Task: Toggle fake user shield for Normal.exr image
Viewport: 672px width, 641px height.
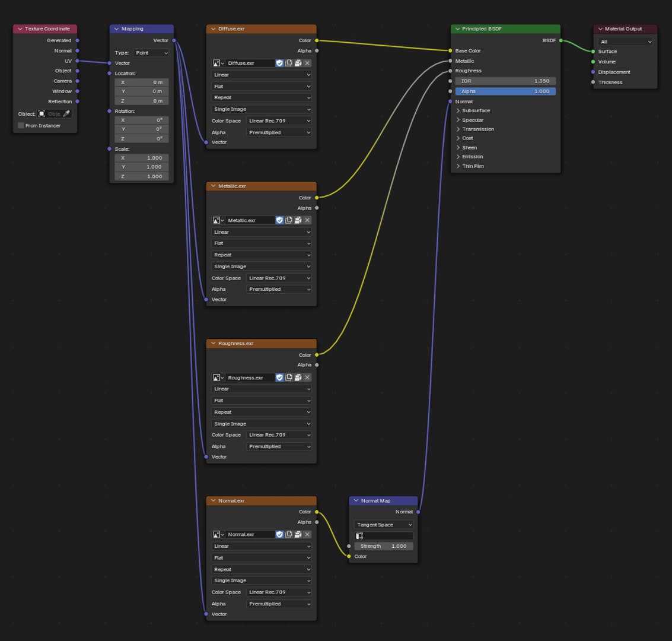Action: (279, 535)
